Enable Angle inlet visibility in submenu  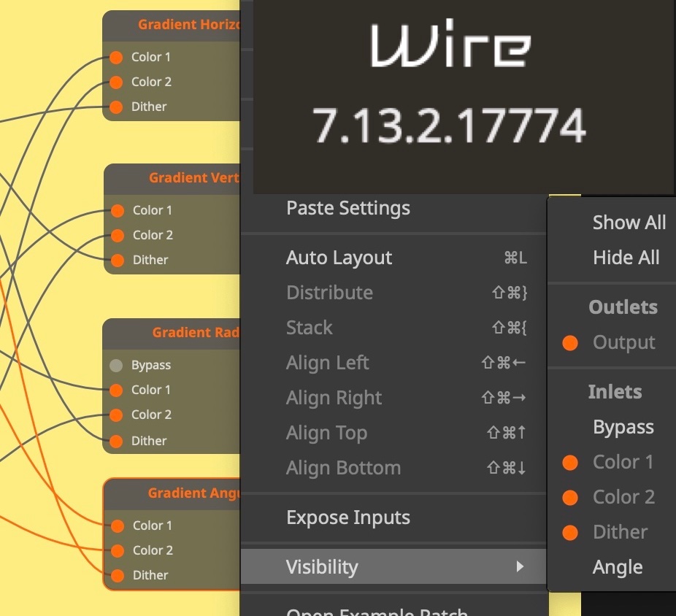[x=618, y=567]
